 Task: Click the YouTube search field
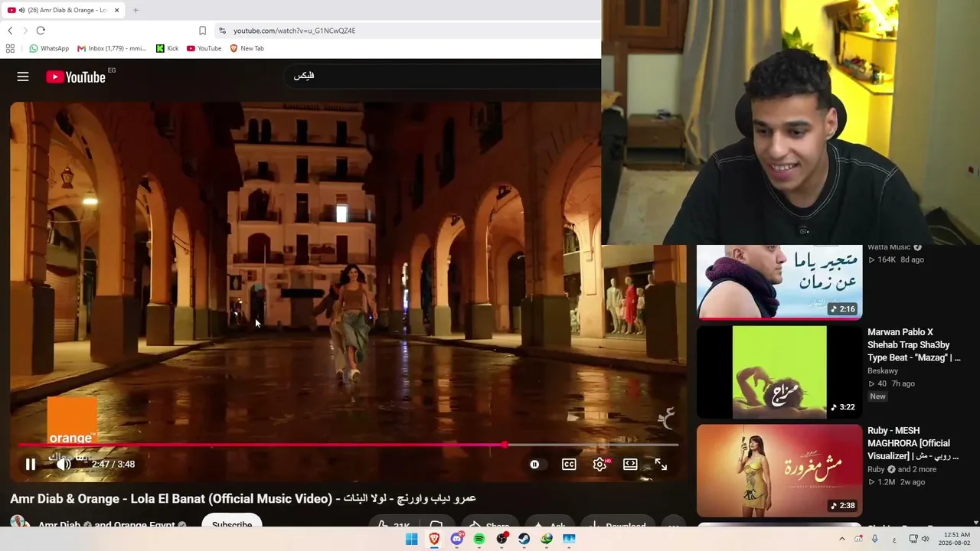point(443,76)
